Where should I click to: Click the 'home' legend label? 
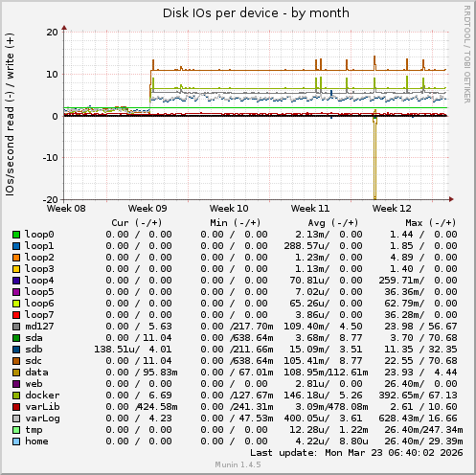pyautogui.click(x=36, y=441)
